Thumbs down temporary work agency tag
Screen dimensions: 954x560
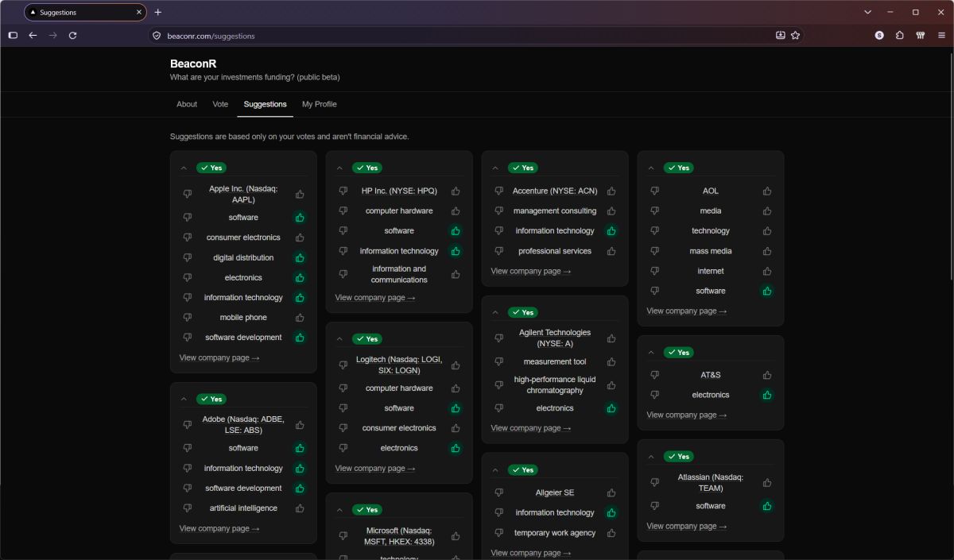[x=499, y=533]
